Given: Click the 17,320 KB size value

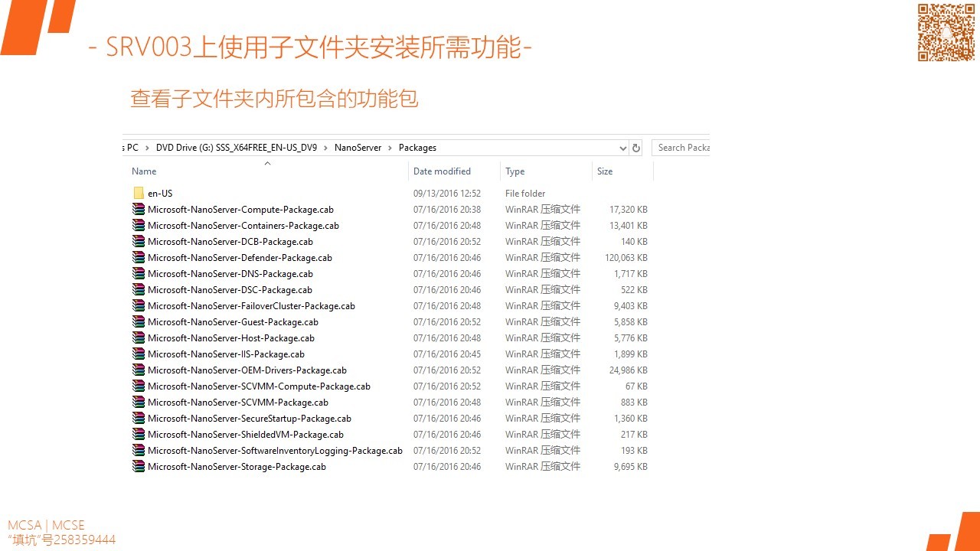Looking at the screenshot, I should [x=629, y=210].
